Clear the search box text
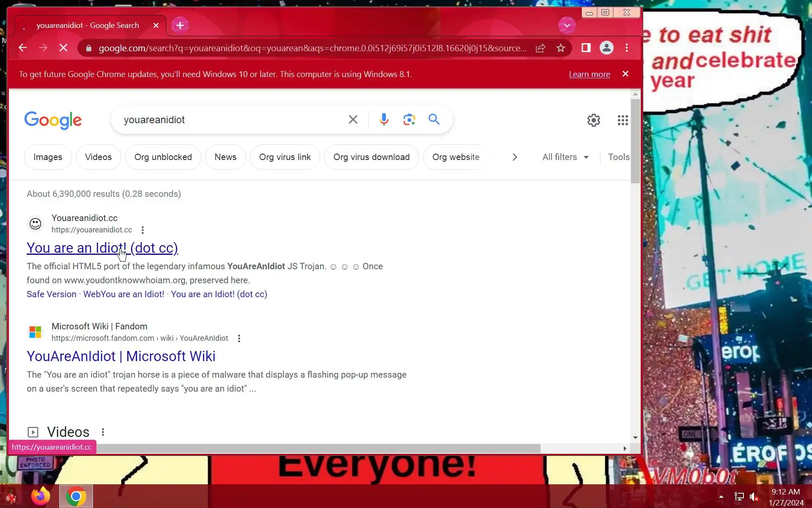The height and width of the screenshot is (508, 812). [x=353, y=119]
